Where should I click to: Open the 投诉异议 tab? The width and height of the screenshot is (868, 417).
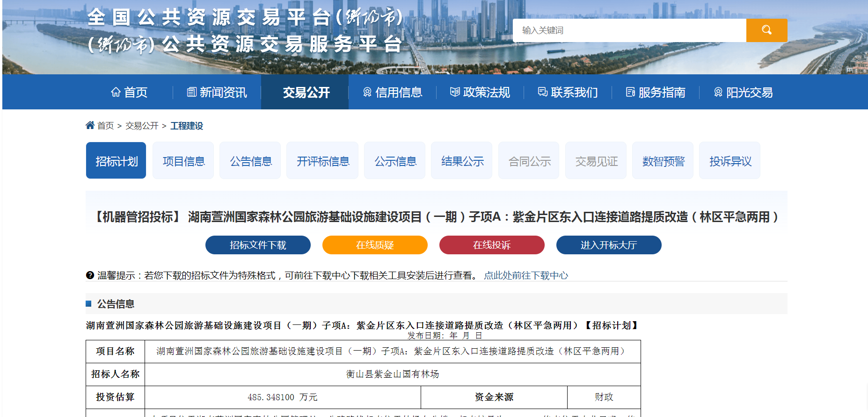tap(730, 161)
